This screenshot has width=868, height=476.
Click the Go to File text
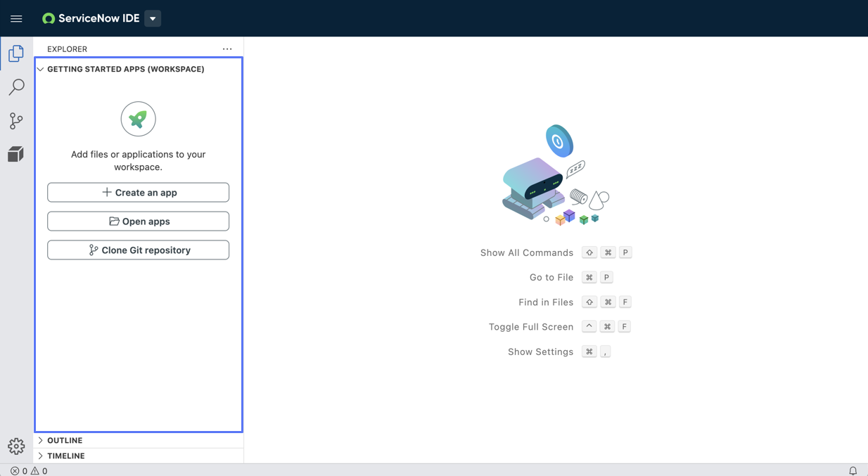tap(551, 278)
